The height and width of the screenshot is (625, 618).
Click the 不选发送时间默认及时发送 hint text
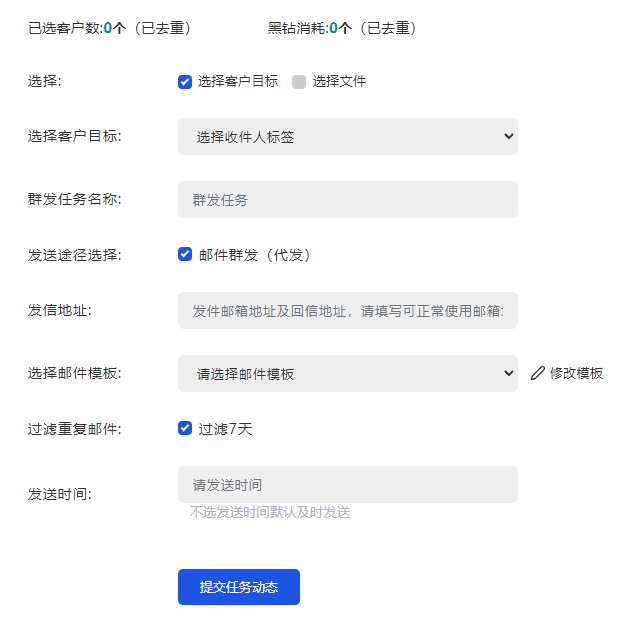point(270,513)
